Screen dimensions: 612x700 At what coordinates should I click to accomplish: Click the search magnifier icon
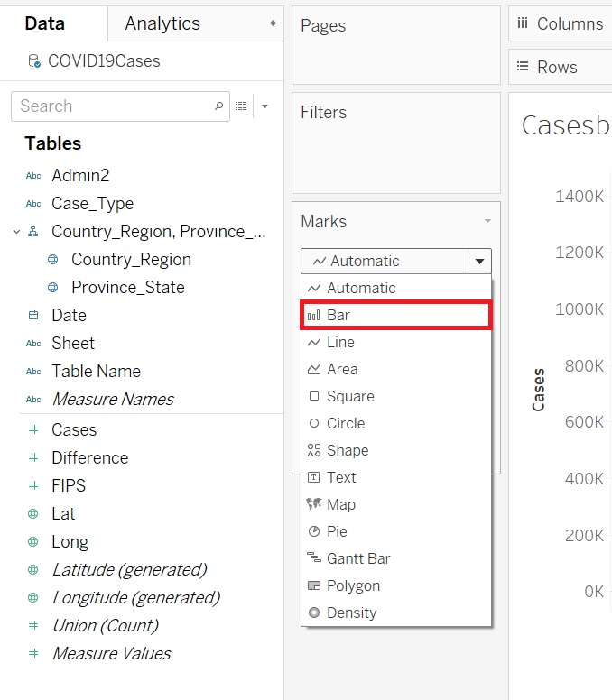[x=218, y=106]
